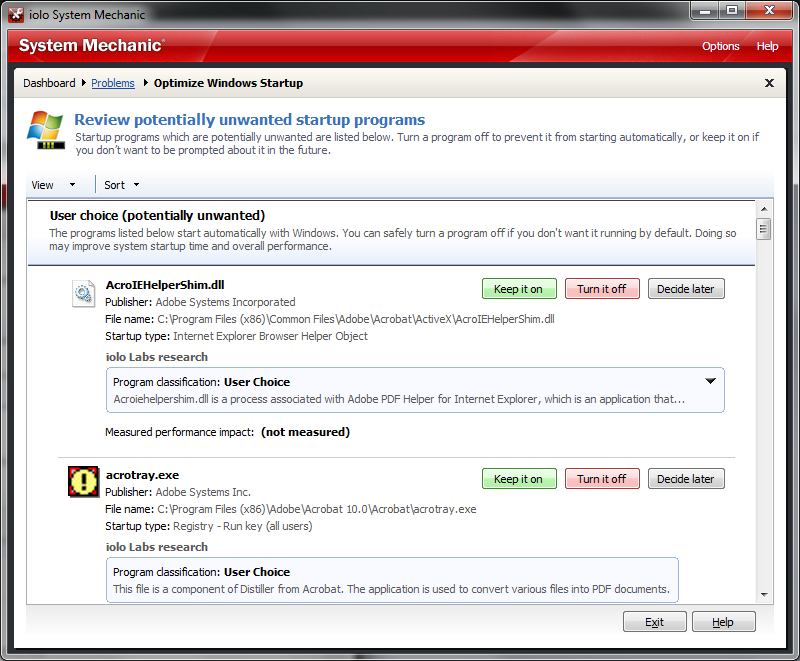Click the scrollbar down arrow

(764, 594)
